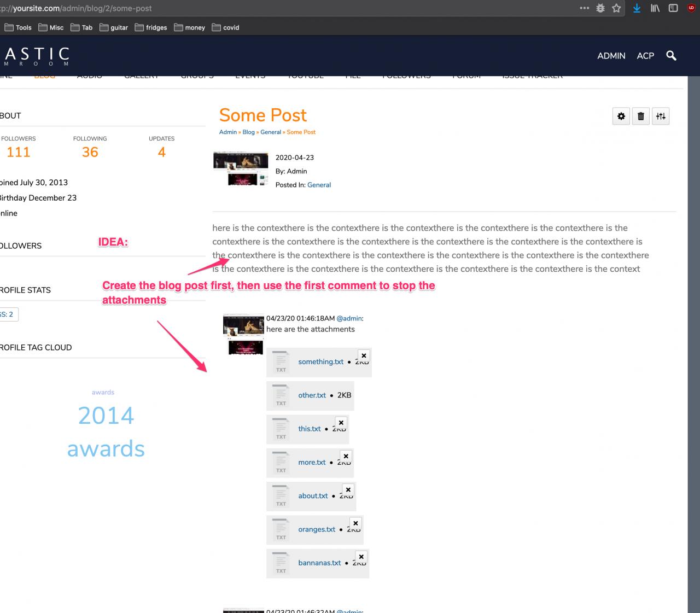The height and width of the screenshot is (613, 700).
Task: Remove the something.txt attachment
Action: pyautogui.click(x=364, y=355)
